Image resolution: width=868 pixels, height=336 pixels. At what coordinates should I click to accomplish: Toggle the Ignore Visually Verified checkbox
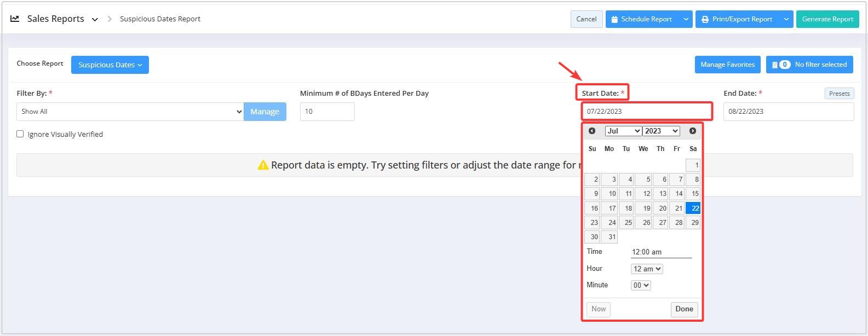coord(20,134)
